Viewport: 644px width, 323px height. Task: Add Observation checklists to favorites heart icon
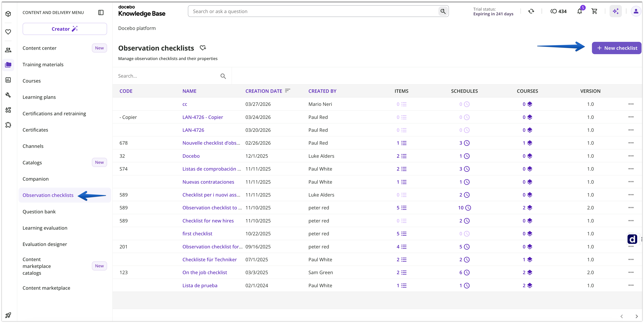coord(203,48)
